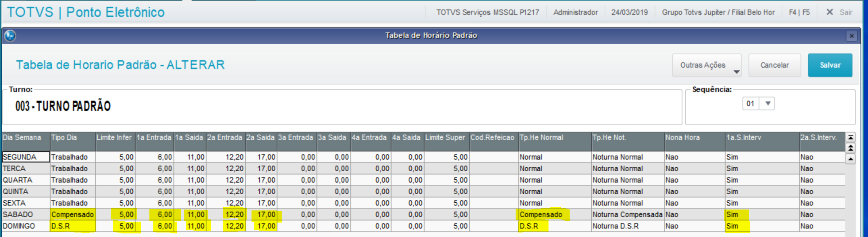Click the Tipo Dia column header
Viewport: 868px width, 237px height.
point(72,141)
